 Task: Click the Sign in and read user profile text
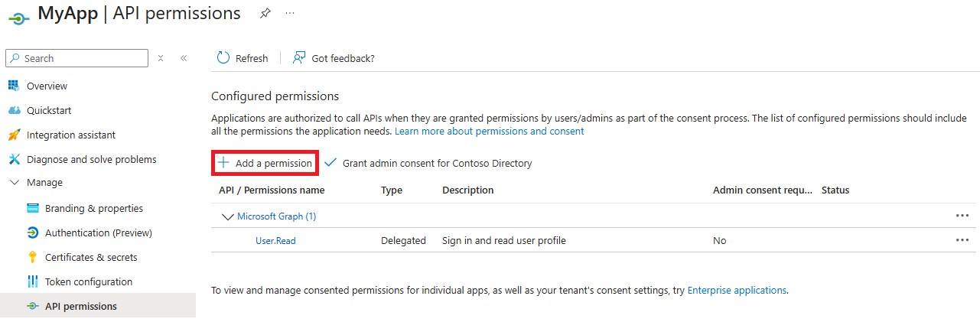coord(504,240)
